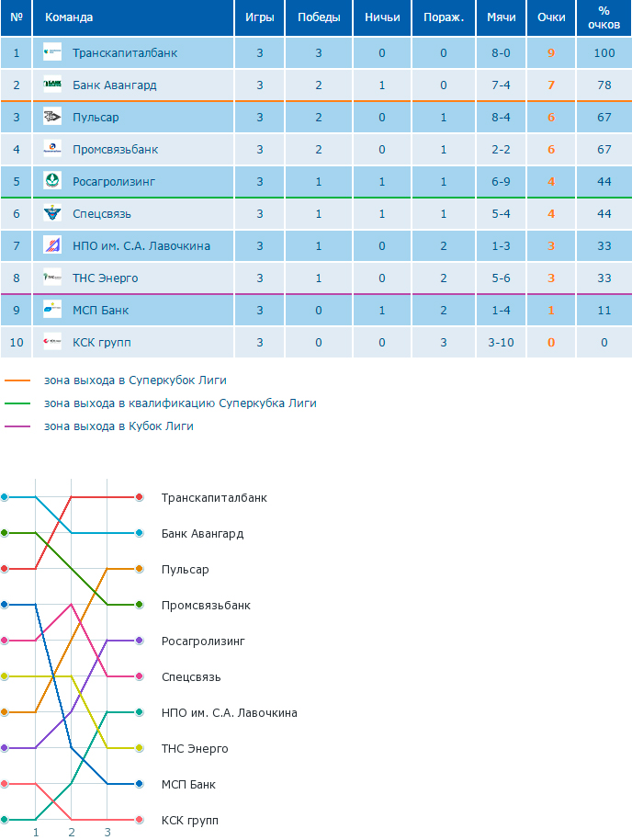This screenshot has height=840, width=632.
Task: Open Банк Авангард team name in table
Action: (115, 85)
